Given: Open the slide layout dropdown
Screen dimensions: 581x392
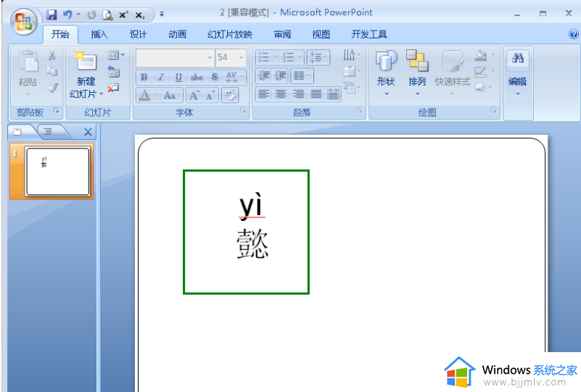Looking at the screenshot, I should (115, 55).
